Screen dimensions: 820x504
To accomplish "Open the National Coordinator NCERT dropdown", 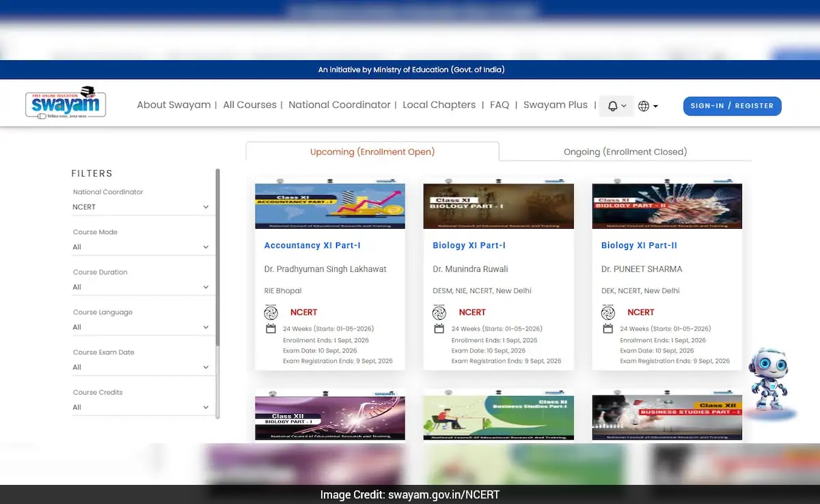I will pos(142,207).
